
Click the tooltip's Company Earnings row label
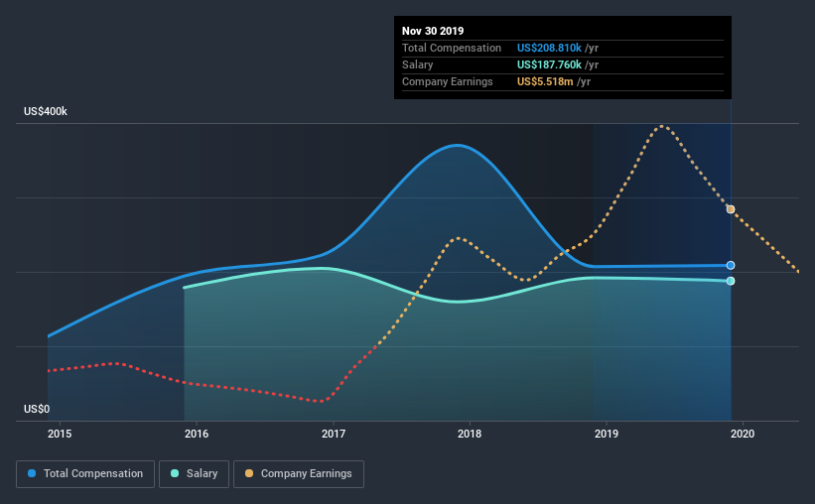(447, 82)
